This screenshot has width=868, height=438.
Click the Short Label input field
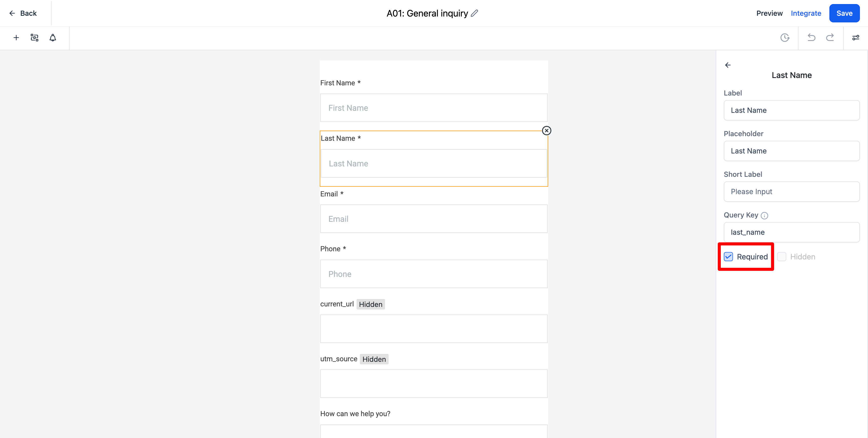792,192
